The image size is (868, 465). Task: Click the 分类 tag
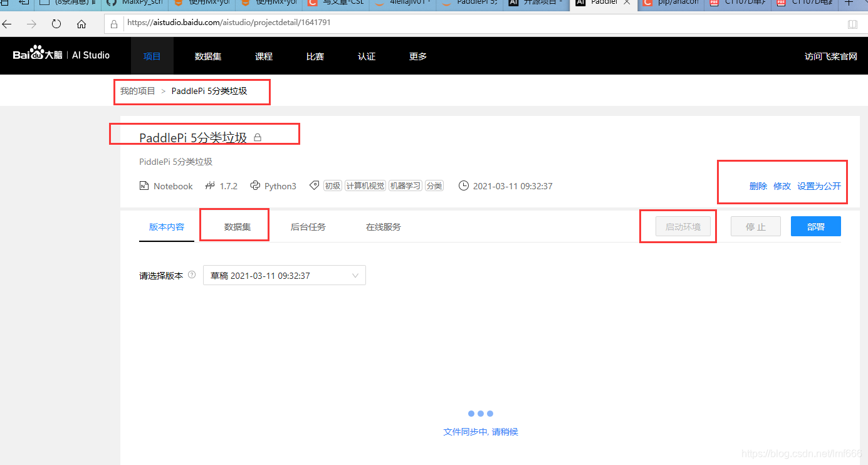point(434,186)
